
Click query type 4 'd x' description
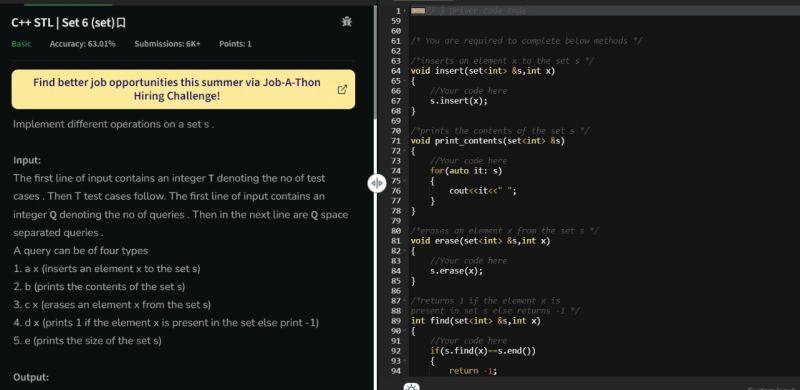[x=166, y=323]
